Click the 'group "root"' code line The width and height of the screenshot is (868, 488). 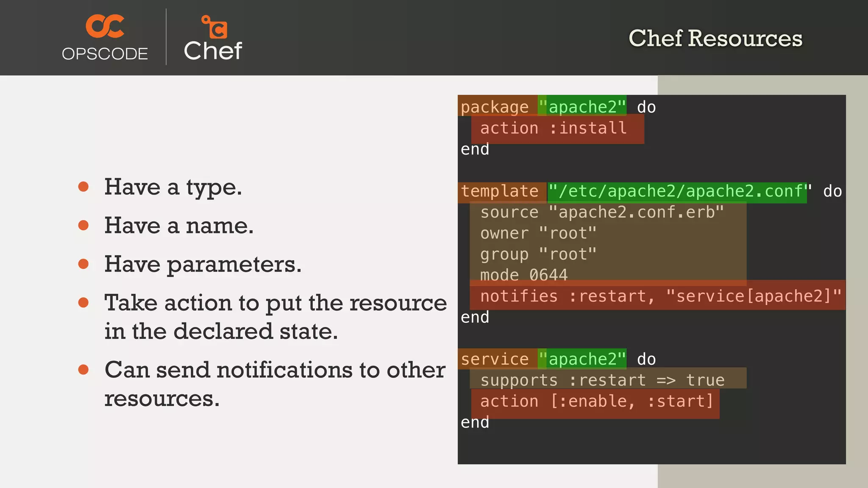538,255
